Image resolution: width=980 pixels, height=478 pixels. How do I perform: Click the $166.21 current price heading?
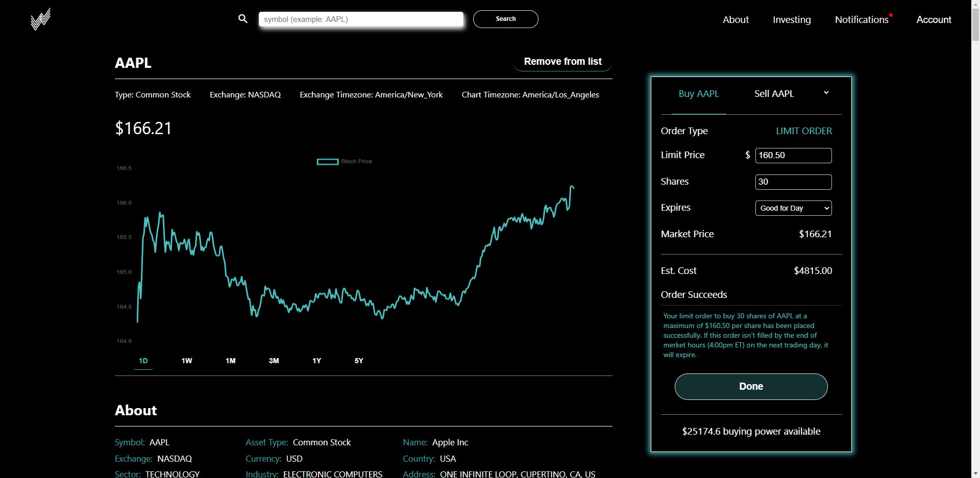tap(143, 129)
